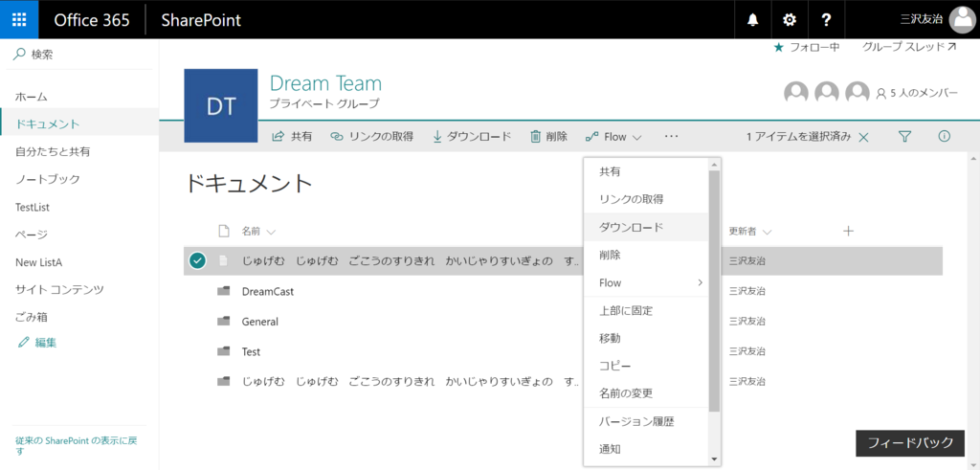Choose コピー from the context menu
980x470 pixels.
(x=646, y=366)
